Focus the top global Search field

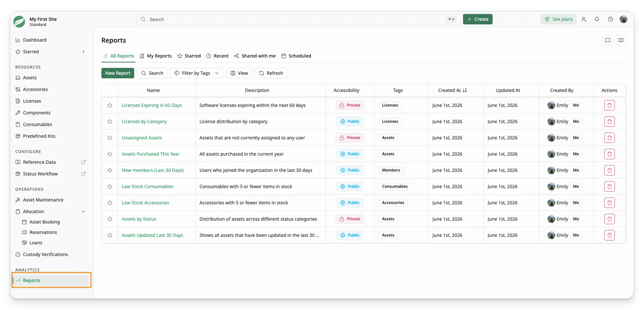(x=298, y=19)
